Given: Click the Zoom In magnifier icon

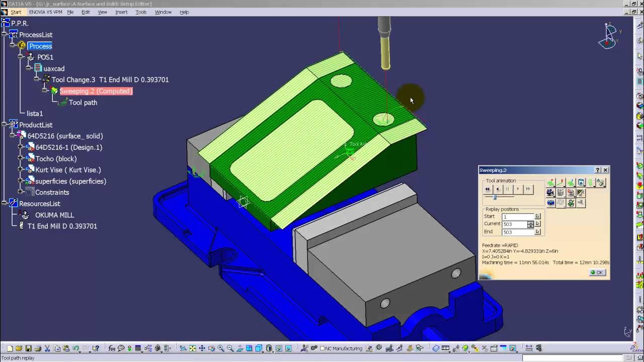Looking at the screenshot, I should click(221, 348).
